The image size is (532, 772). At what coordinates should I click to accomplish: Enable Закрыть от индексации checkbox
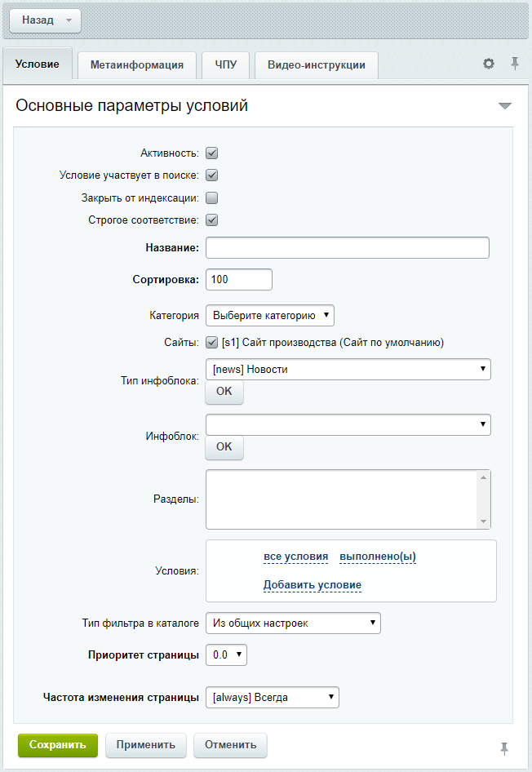click(211, 198)
